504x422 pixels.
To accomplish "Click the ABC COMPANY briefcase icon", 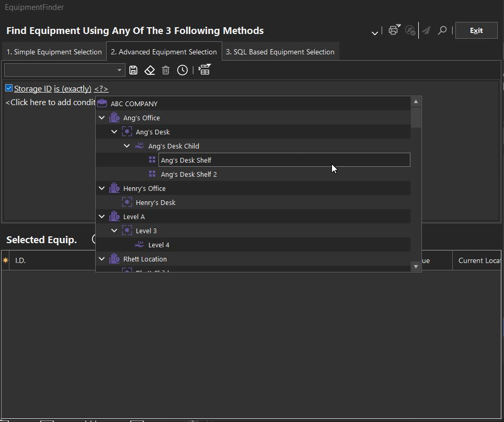I will pyautogui.click(x=102, y=104).
